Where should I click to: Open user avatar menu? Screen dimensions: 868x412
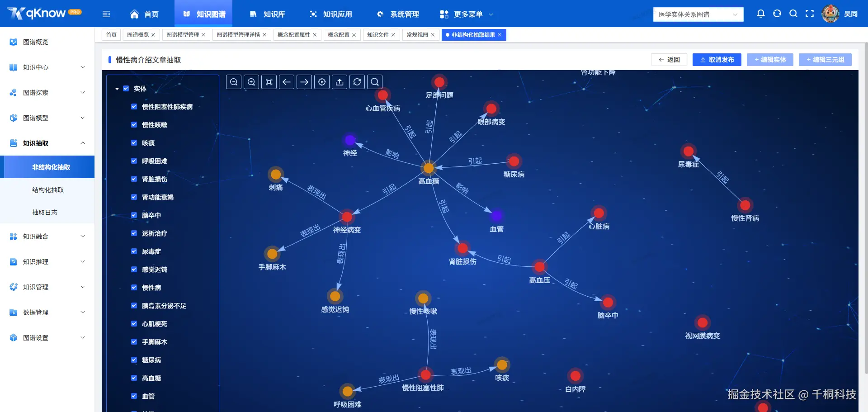[830, 14]
